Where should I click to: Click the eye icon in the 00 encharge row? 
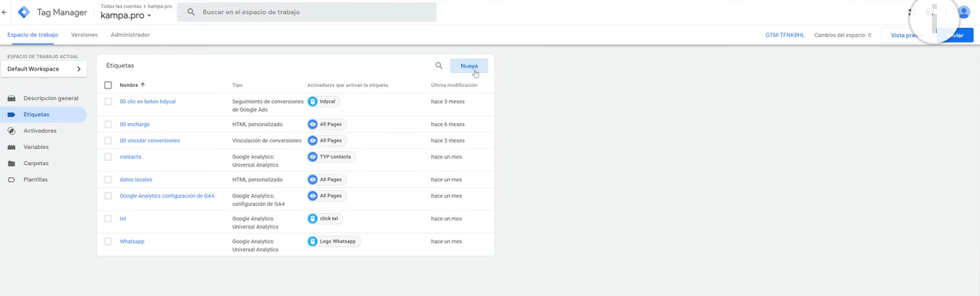[313, 124]
